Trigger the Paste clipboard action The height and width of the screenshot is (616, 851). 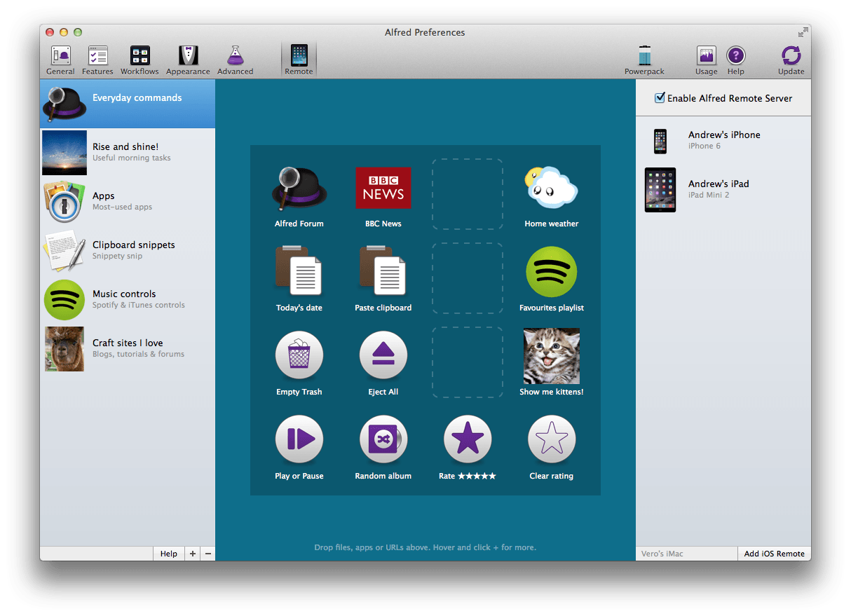[x=383, y=272]
